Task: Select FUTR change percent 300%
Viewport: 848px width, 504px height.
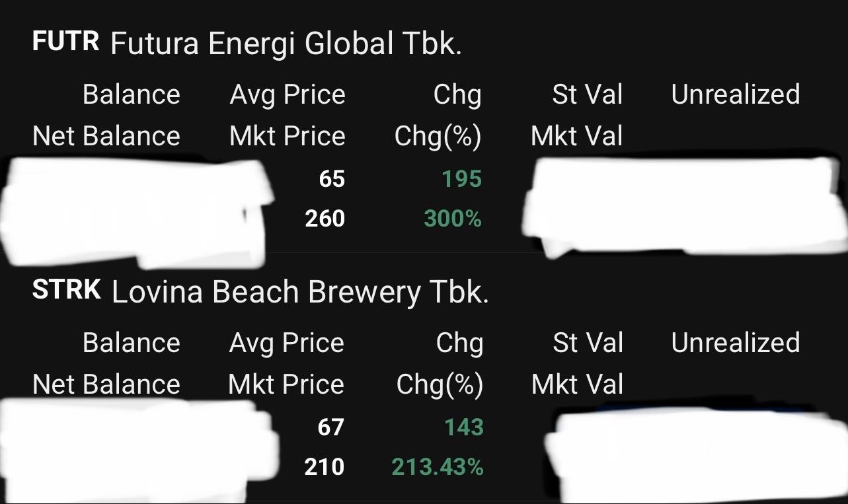Action: coord(453,219)
